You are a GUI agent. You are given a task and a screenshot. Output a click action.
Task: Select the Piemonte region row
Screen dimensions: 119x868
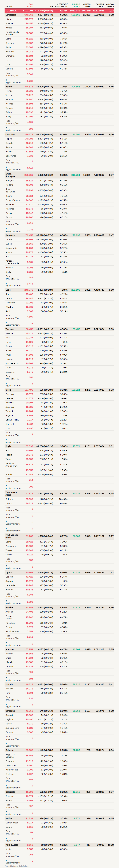tap(10, 235)
